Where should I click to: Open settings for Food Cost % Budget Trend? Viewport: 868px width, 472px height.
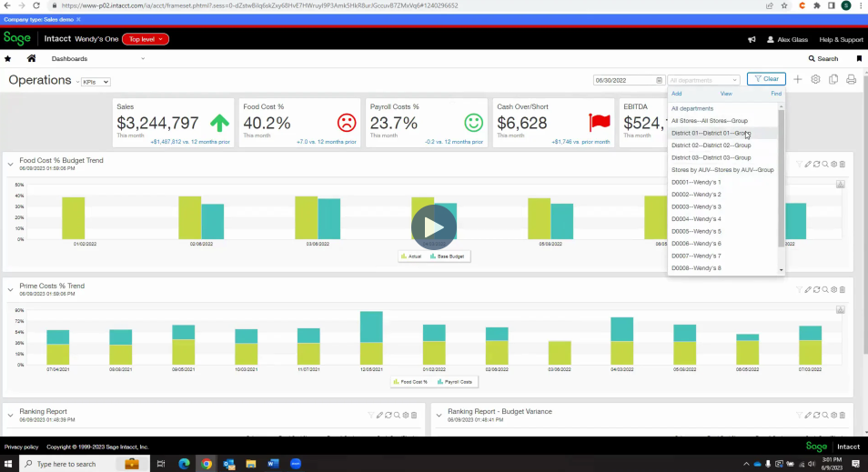click(x=833, y=165)
